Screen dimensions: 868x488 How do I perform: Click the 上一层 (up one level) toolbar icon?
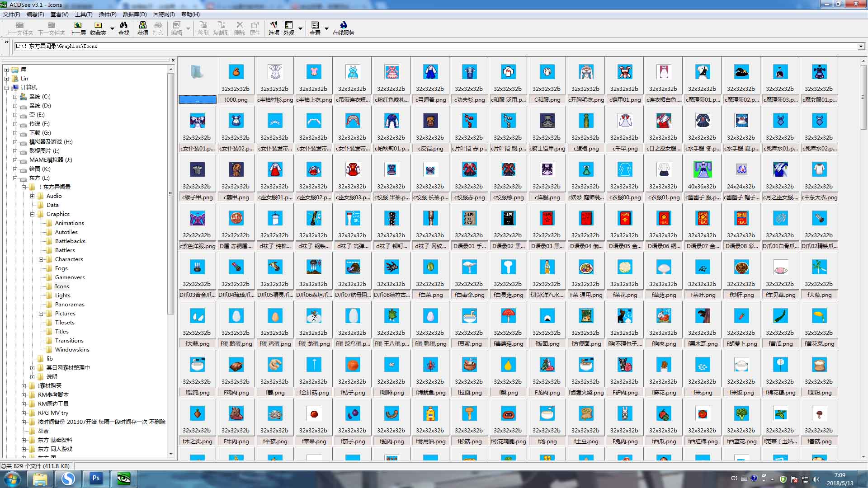78,28
